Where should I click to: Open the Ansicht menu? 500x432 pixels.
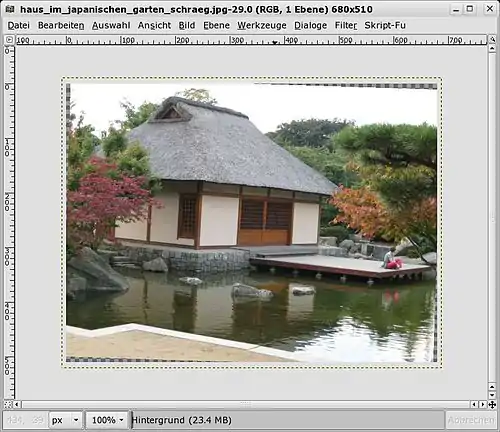[154, 25]
